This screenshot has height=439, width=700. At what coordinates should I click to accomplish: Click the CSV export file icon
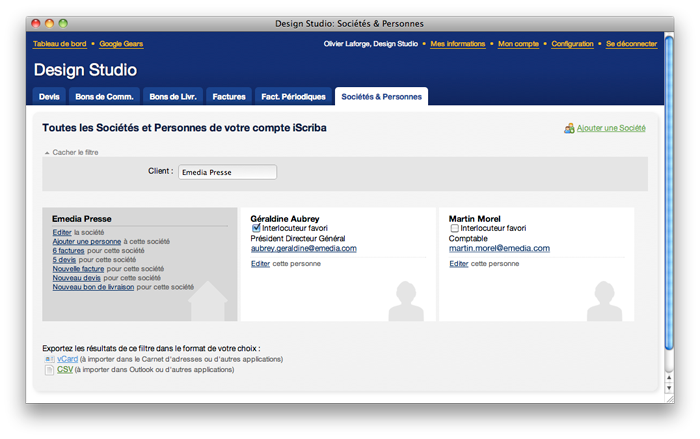[49, 369]
